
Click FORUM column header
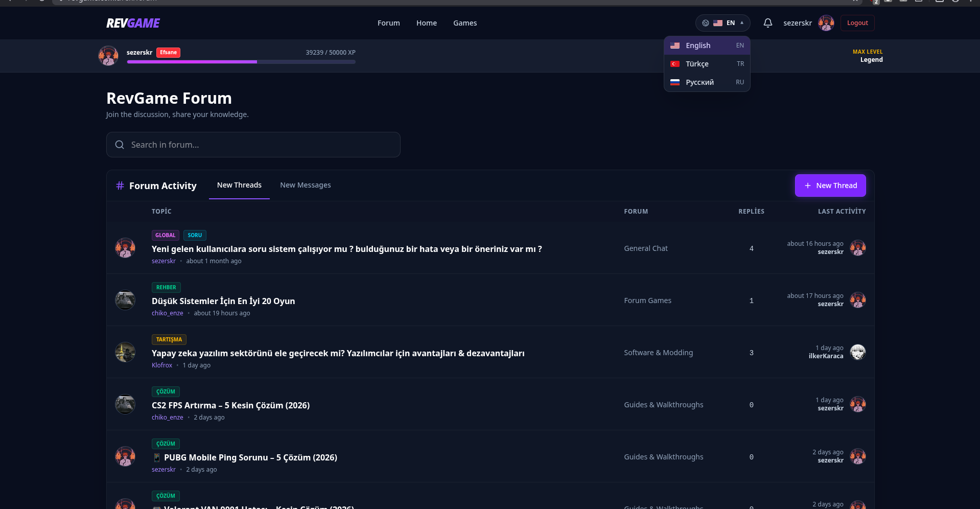tap(636, 211)
